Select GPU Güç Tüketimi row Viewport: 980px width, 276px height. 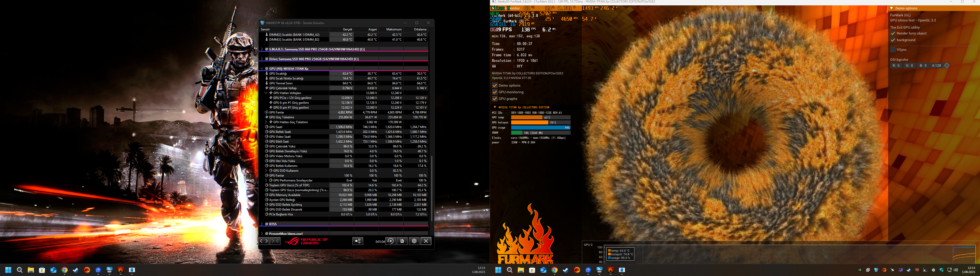point(344,117)
